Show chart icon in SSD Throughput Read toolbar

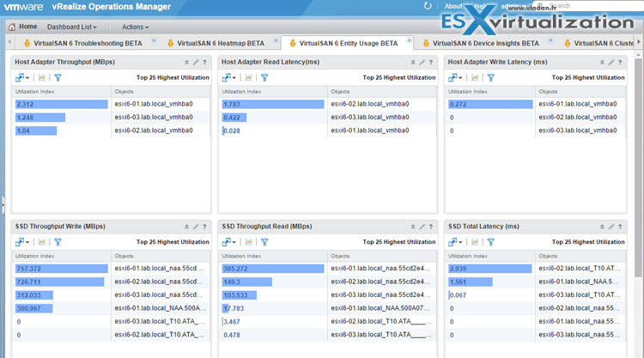click(248, 242)
